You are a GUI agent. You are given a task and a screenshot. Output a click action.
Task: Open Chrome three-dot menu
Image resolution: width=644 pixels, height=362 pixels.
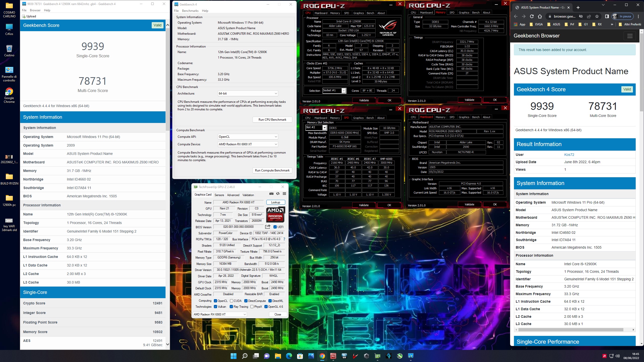tap(638, 16)
